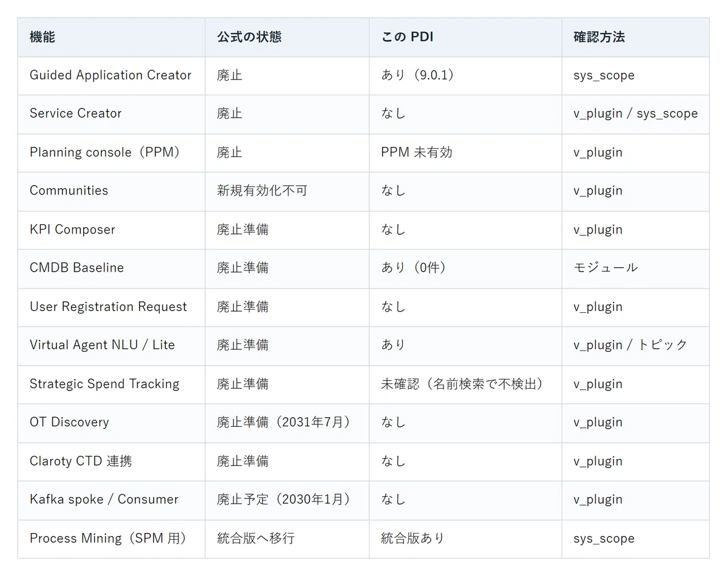728x576 pixels.
Task: Click sys_scope in the Process Mining row
Action: pos(604,538)
